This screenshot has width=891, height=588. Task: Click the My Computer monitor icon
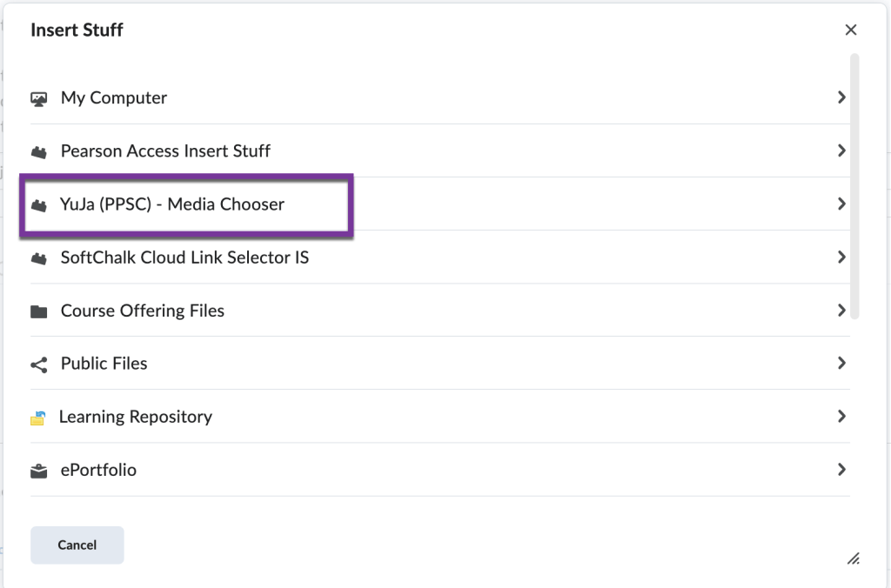pyautogui.click(x=39, y=97)
